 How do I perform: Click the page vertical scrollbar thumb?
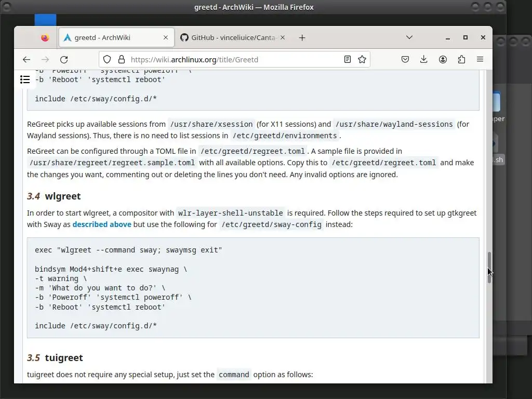[x=489, y=268]
